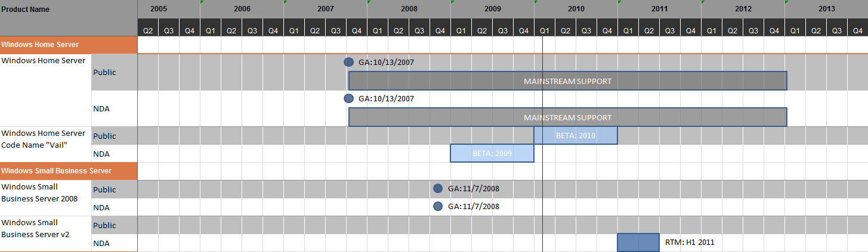
Task: Click the Q4 cell under 2007
Action: coord(357,27)
